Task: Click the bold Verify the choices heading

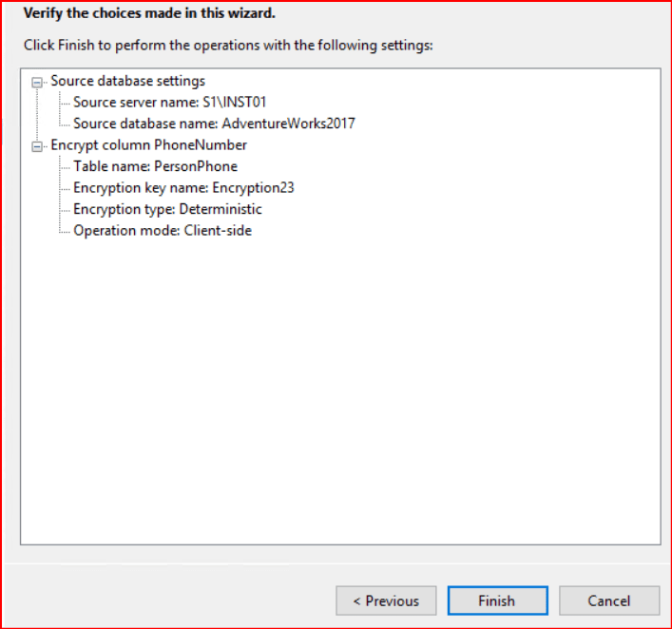Action: coord(149,14)
